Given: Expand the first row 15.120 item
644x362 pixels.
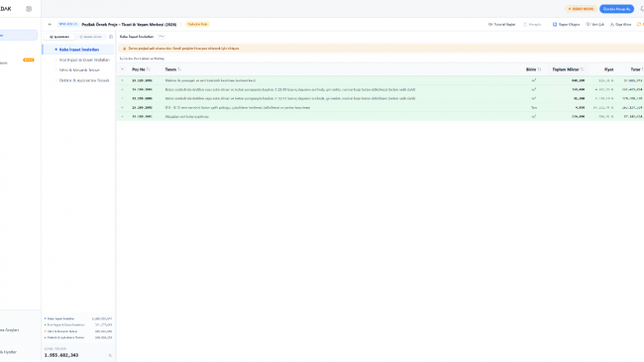Looking at the screenshot, I should point(122,80).
